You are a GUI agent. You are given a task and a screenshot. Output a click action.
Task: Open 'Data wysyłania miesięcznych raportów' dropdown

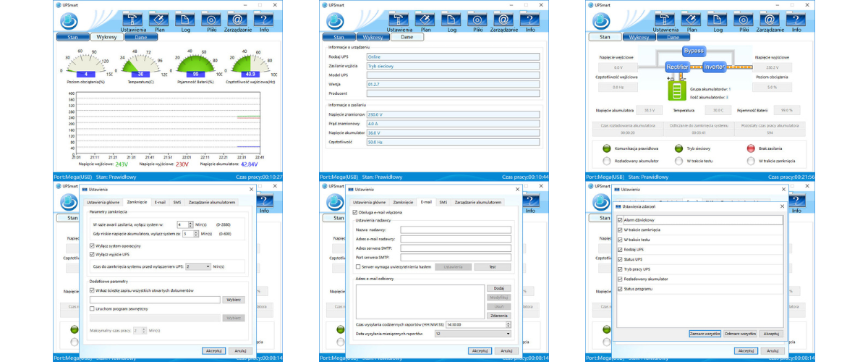pos(472,334)
